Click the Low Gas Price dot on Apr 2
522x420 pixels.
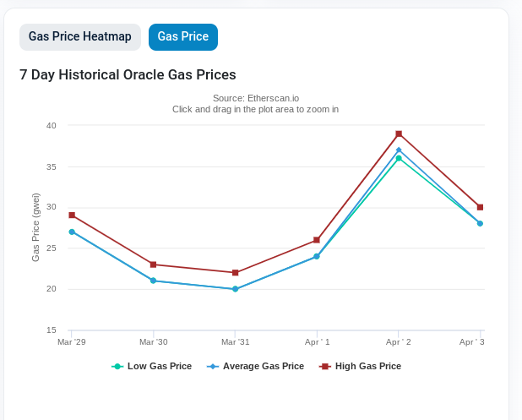coord(399,158)
